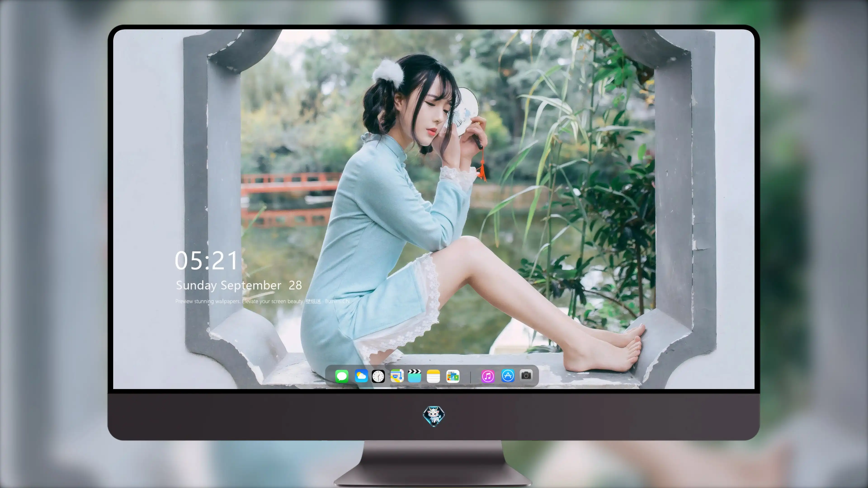Open the Notes app icon
Screen dimensions: 868x488
433,376
